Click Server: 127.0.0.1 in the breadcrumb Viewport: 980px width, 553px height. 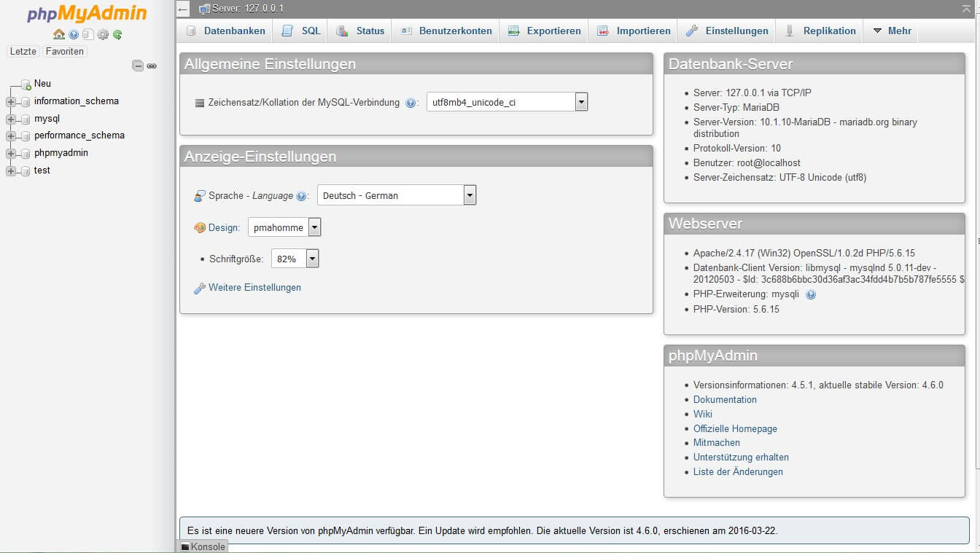coord(248,9)
